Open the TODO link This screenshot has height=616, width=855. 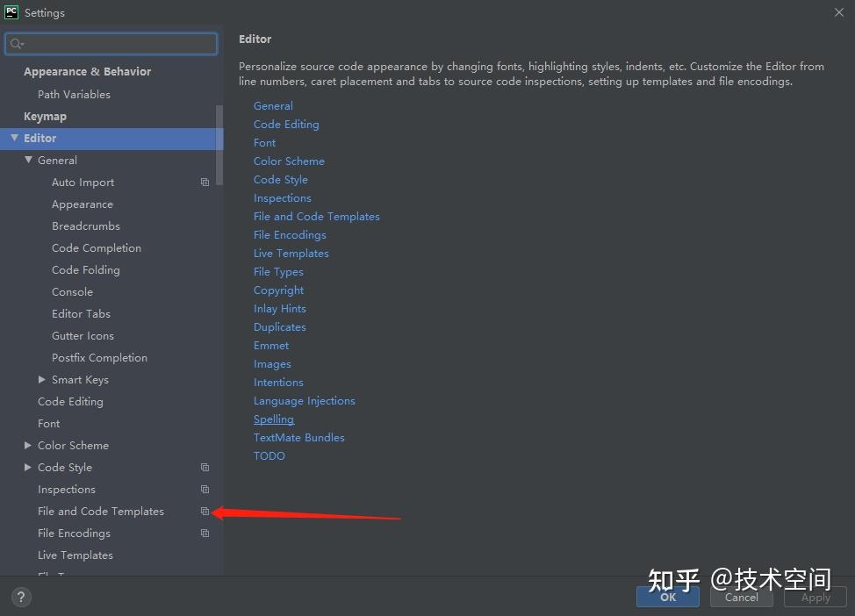click(269, 455)
